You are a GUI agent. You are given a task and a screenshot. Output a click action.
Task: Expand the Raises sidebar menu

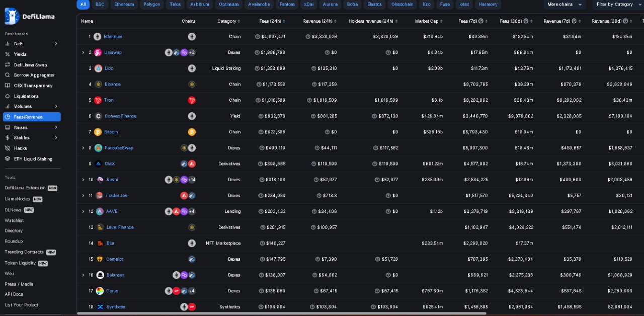click(56, 127)
